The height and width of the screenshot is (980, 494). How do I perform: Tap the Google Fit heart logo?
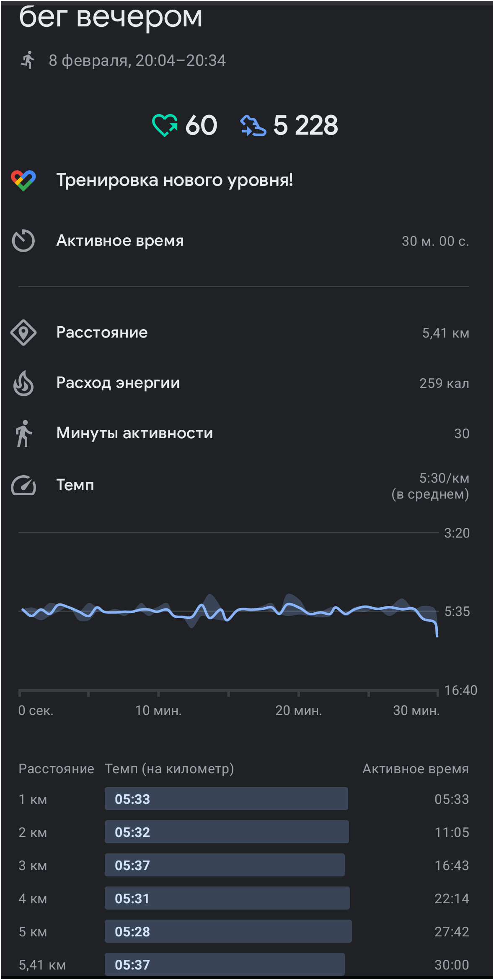click(x=23, y=180)
